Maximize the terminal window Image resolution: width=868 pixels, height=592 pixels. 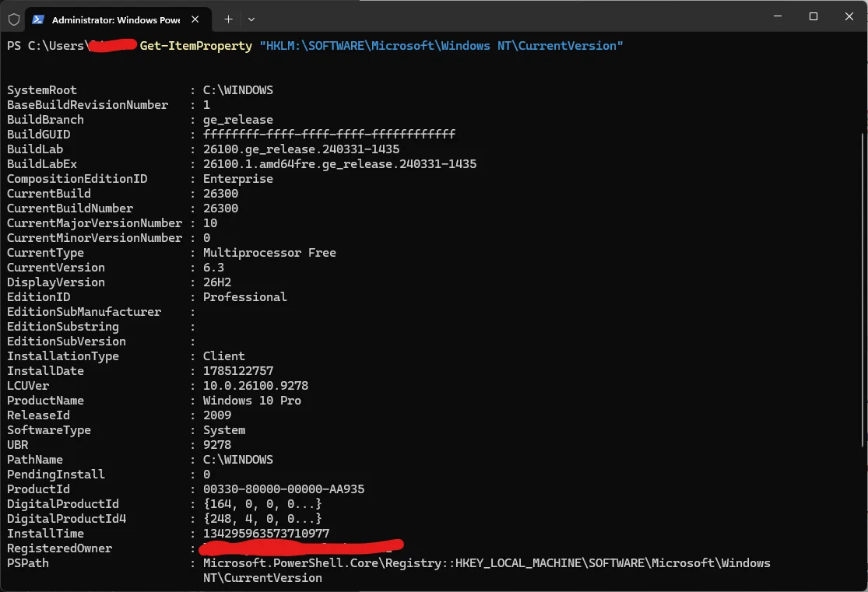tap(814, 16)
